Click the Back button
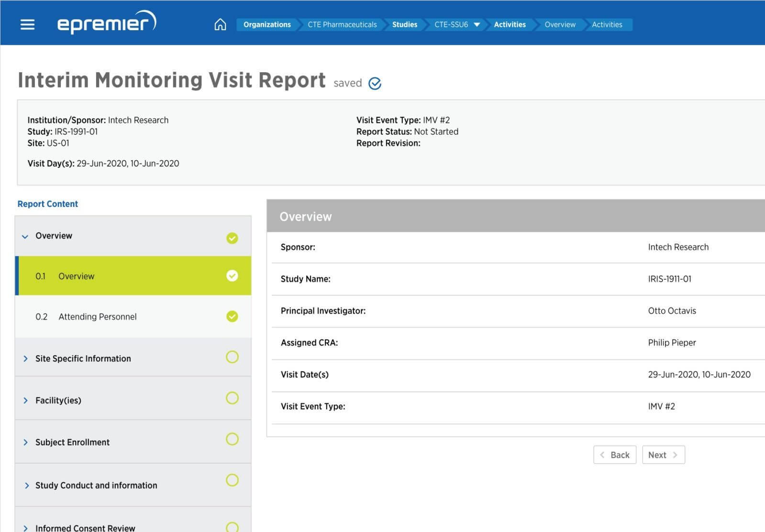Image resolution: width=765 pixels, height=532 pixels. click(615, 455)
